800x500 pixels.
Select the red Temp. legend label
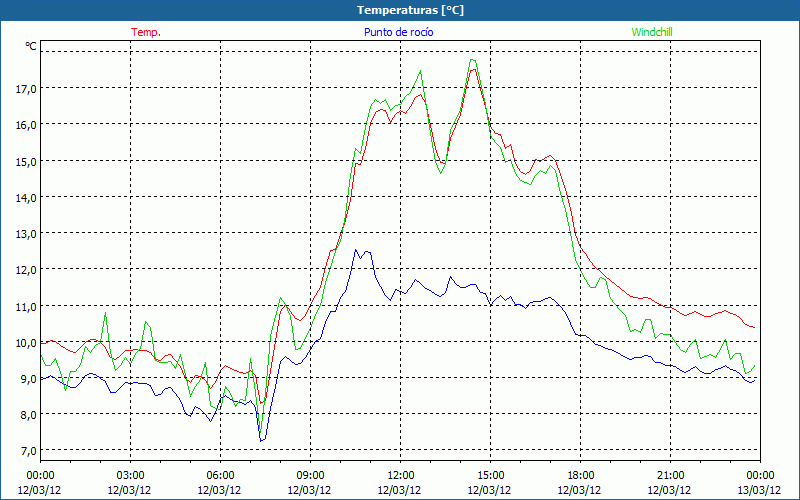146,32
